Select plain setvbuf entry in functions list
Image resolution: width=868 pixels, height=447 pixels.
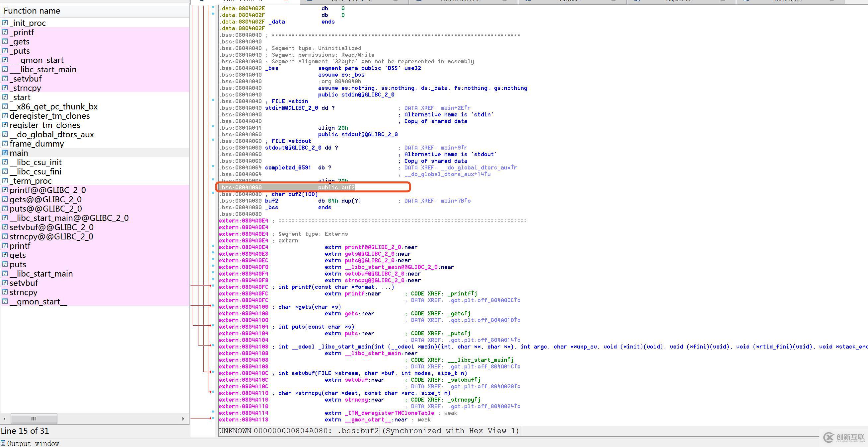click(95, 283)
